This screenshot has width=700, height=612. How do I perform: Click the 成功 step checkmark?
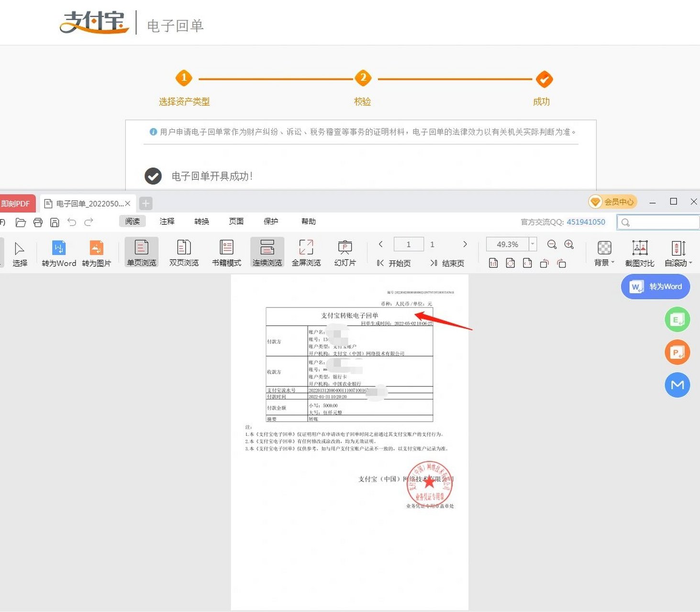pyautogui.click(x=544, y=79)
